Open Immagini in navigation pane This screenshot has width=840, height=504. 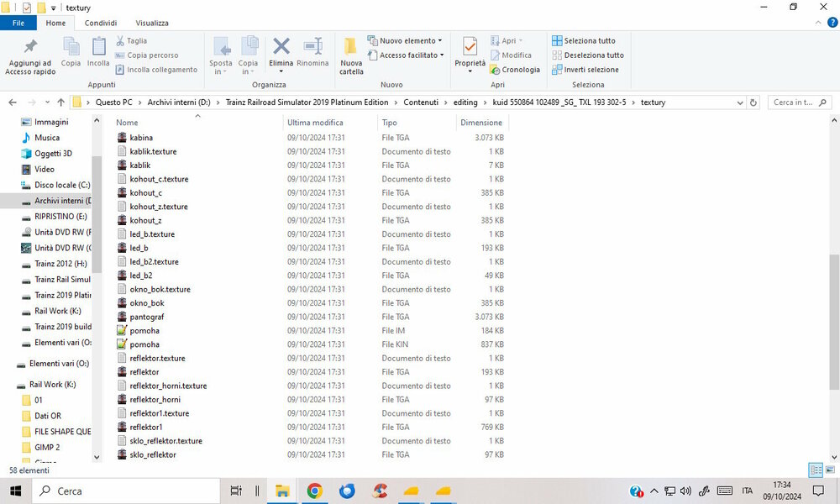51,122
